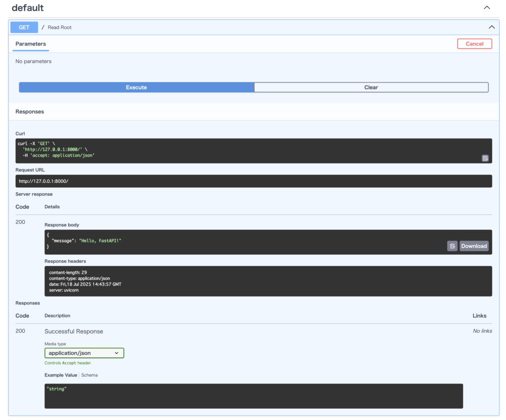Click the Hello, FastAPI! response body text
This screenshot has width=506, height=420.
pos(100,241)
